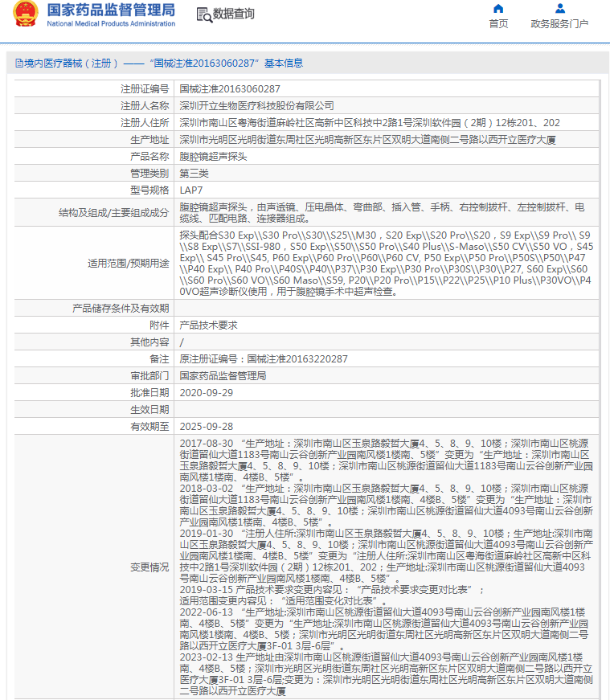Click National Medical Products Administration text
This screenshot has width=610, height=700.
click(x=111, y=23)
